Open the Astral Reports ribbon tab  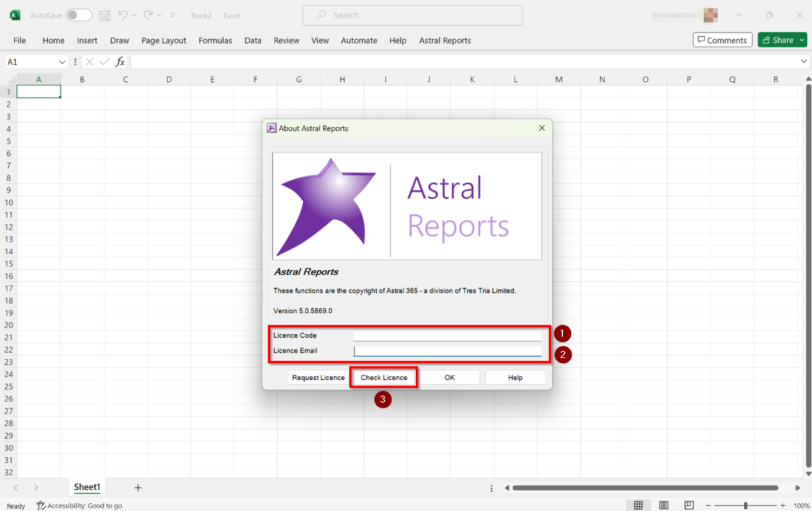[445, 41]
